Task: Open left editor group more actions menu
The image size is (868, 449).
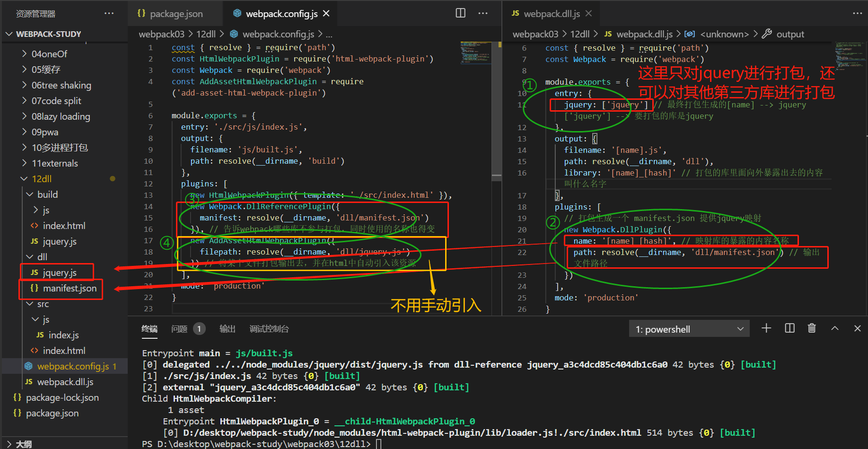Action: click(x=482, y=13)
